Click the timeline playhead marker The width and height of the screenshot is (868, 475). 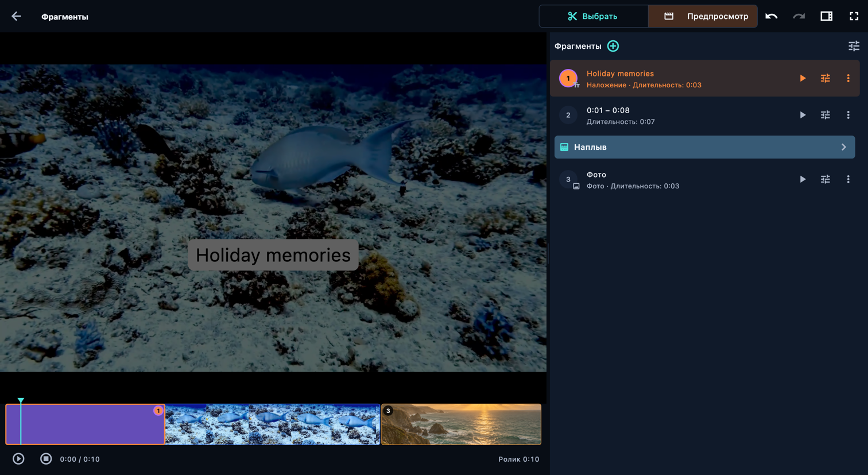click(x=21, y=400)
